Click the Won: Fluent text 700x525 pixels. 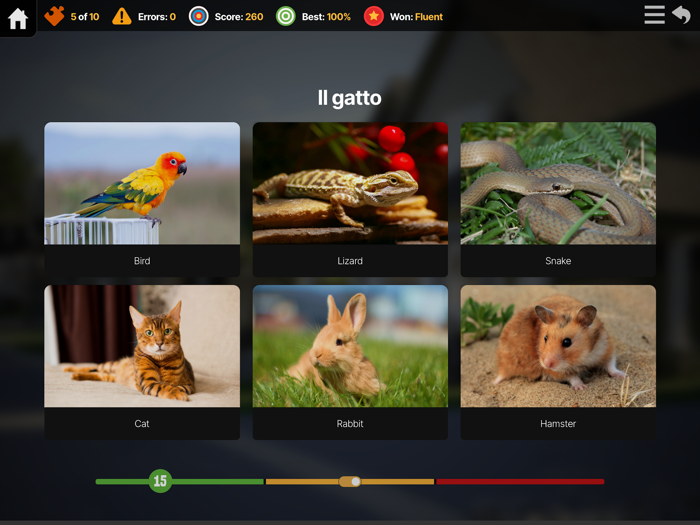click(x=417, y=17)
